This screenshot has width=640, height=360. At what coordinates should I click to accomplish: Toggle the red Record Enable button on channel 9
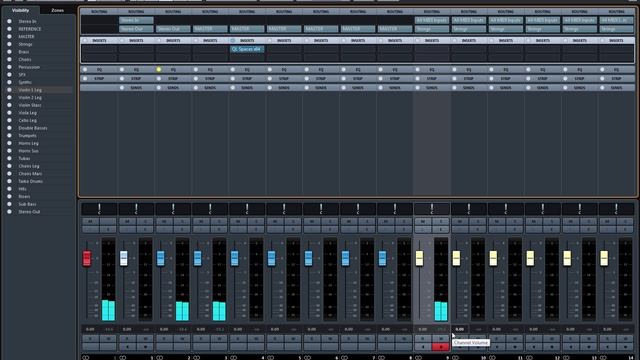[x=440, y=347]
